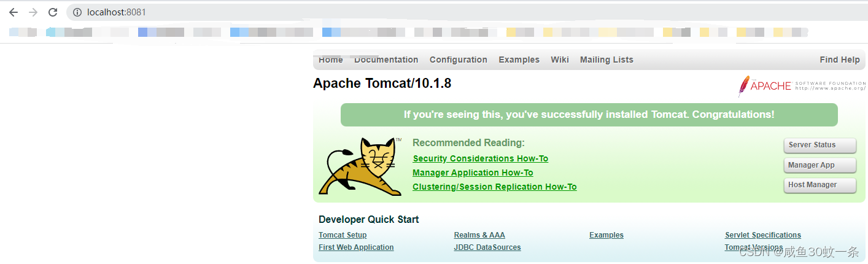The image size is (868, 264).
Task: Click the Tomcat cat mascot image
Action: tap(360, 167)
